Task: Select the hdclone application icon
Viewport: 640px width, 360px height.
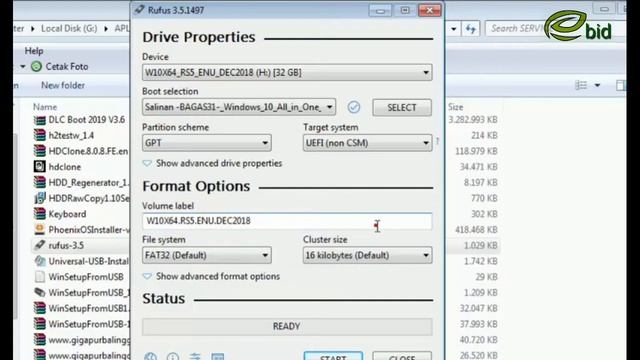Action: pyautogui.click(x=40, y=167)
